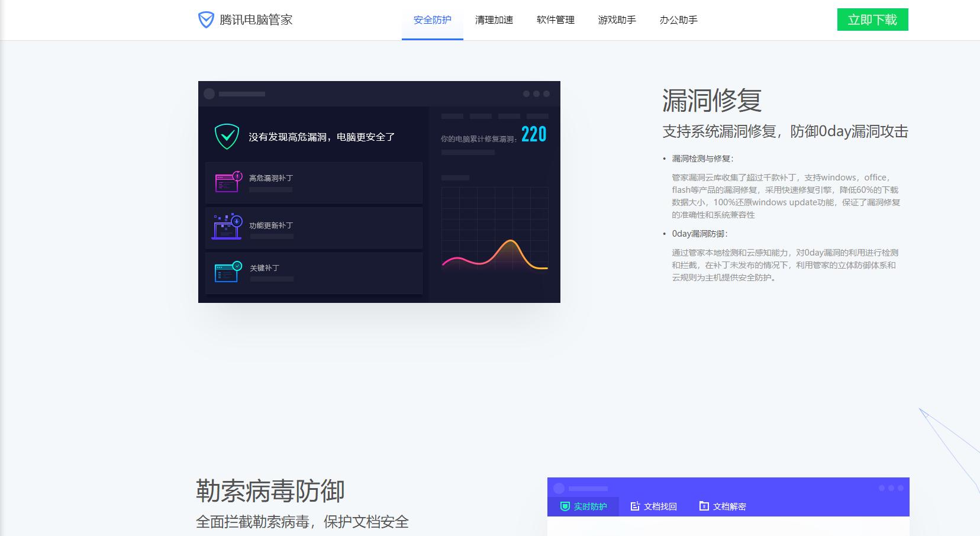Click the 功能更新补丁 download icon
The height and width of the screenshot is (536, 980).
pyautogui.click(x=227, y=226)
